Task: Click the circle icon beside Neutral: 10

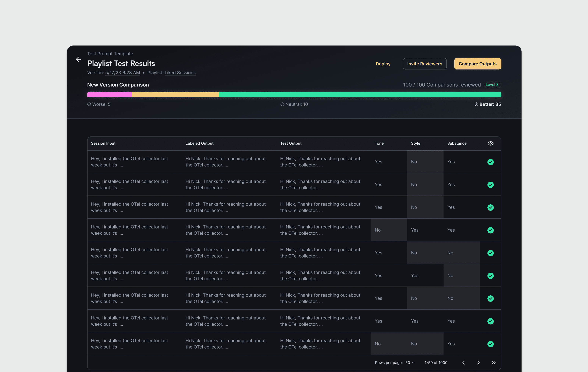Action: coord(282,104)
